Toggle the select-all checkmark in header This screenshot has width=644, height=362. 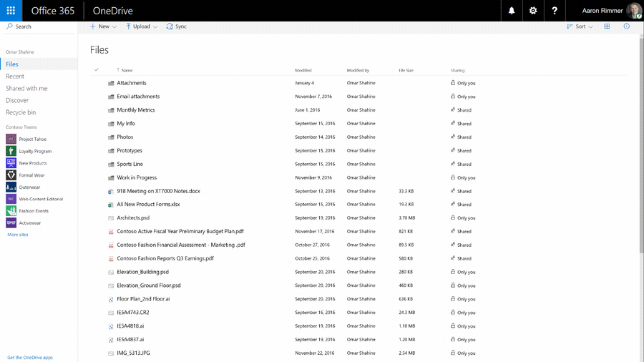point(97,70)
